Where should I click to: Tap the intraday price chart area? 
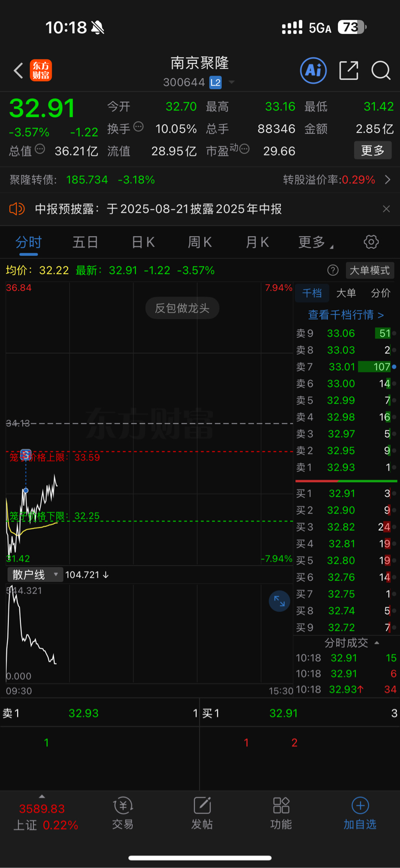149,423
